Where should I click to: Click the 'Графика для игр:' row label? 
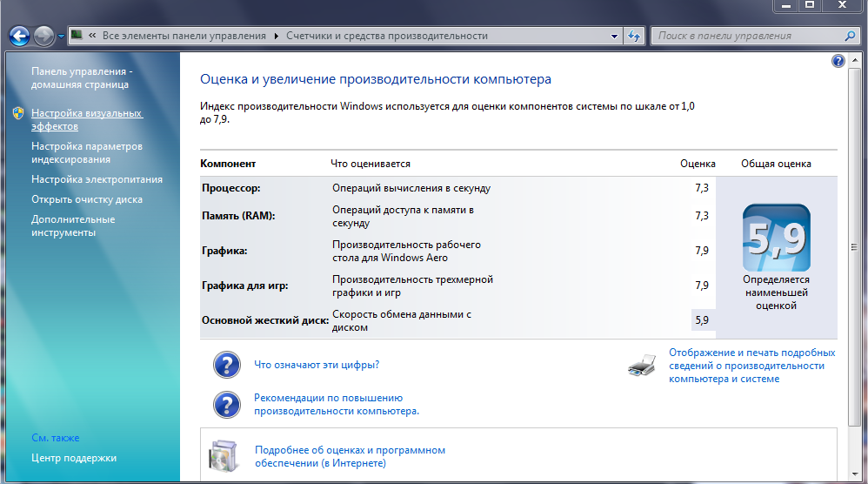(x=244, y=286)
